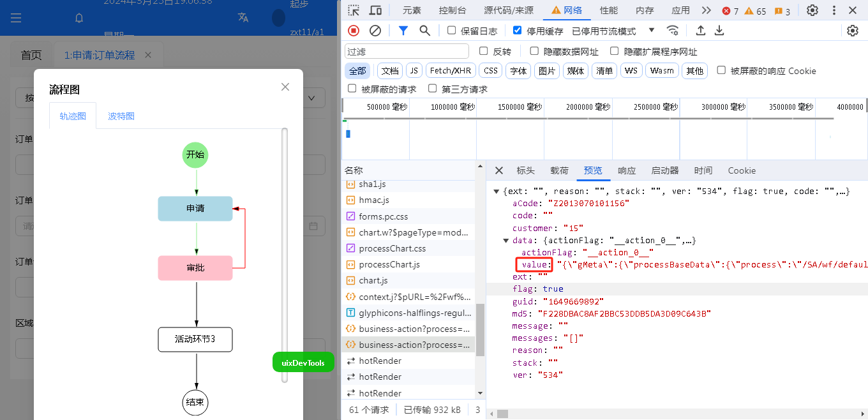Toggle 被屏蔽的请求 checkbox
The width and height of the screenshot is (868, 420).
(x=352, y=89)
